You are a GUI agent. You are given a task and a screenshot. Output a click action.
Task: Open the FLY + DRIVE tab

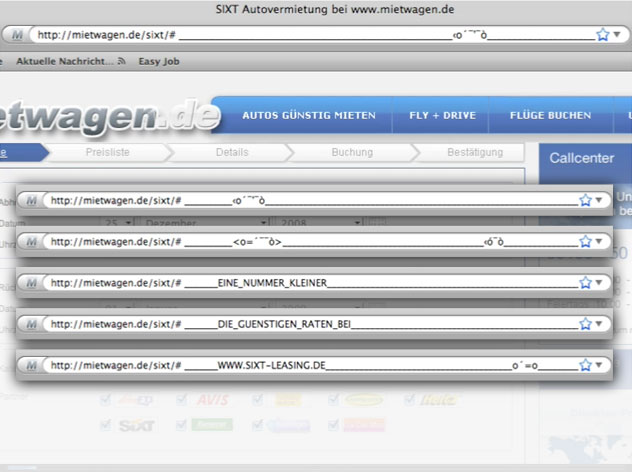(x=442, y=115)
